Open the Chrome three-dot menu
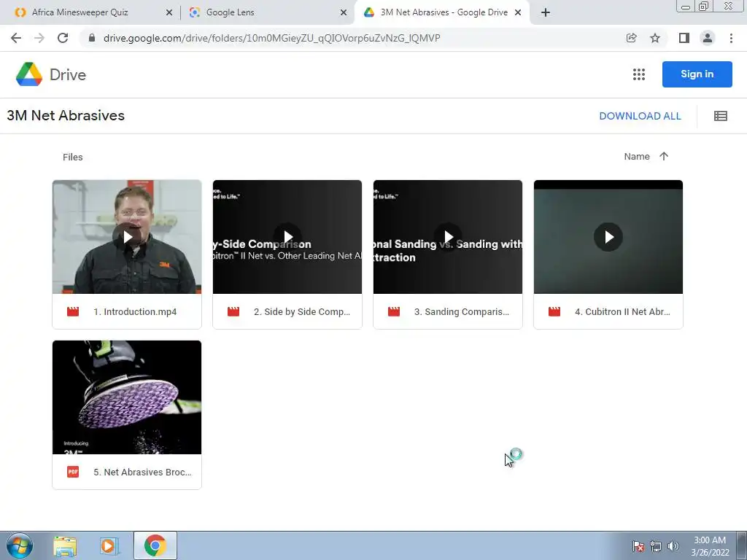This screenshot has width=747, height=560. [x=731, y=38]
